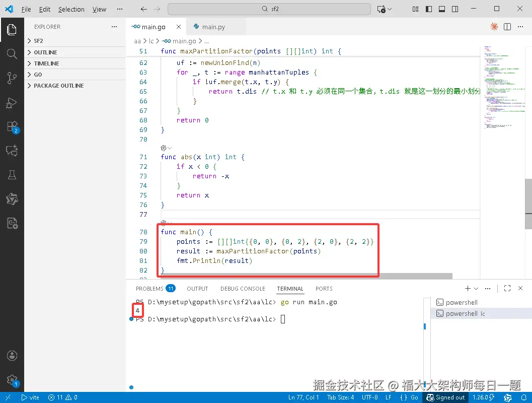The image size is (532, 403).
Task: Open the Testing flask view
Action: [x=12, y=175]
